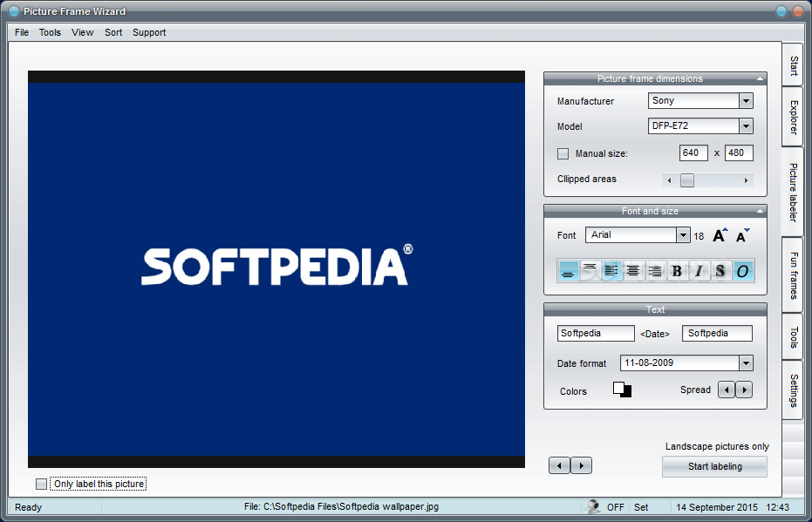Open the label Colors swatch
The width and height of the screenshot is (812, 522).
(x=622, y=390)
